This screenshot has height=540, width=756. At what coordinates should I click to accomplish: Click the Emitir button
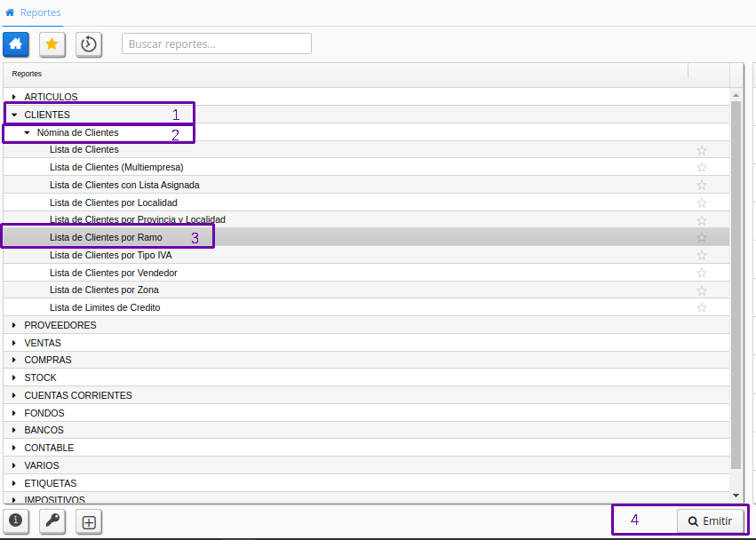pos(710,521)
